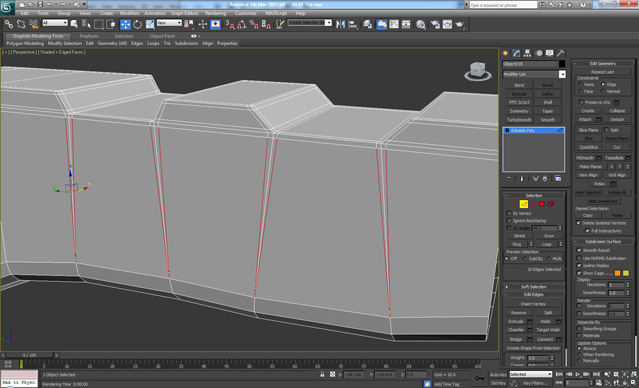Open the key mode Selected dropdown
The width and height of the screenshot is (639, 388).
tap(531, 374)
